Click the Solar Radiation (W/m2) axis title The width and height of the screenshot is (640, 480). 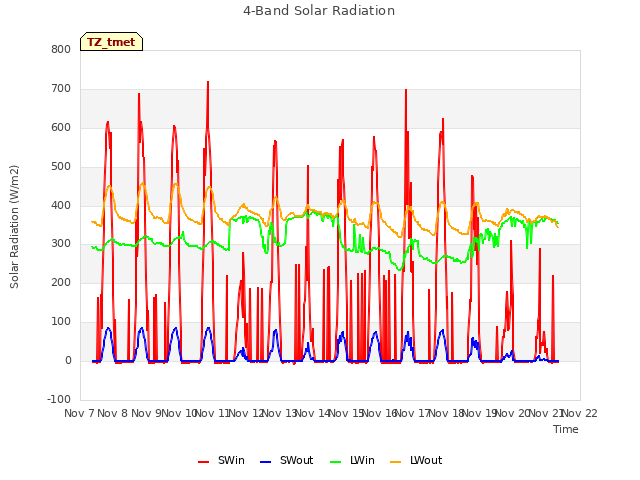tap(14, 227)
